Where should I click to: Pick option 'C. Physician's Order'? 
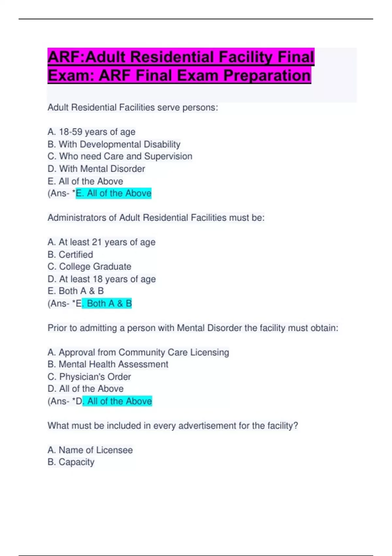(89, 377)
